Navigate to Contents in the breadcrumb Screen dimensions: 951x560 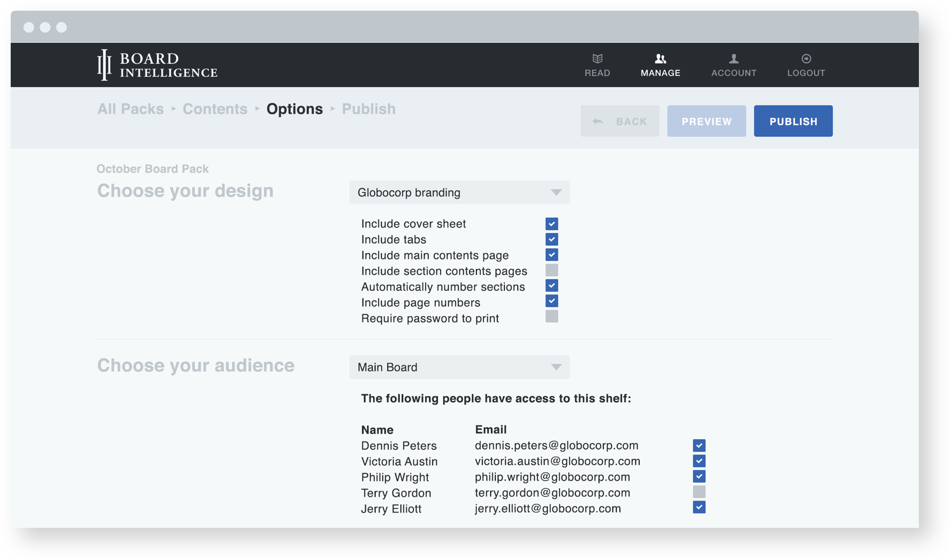coord(215,109)
